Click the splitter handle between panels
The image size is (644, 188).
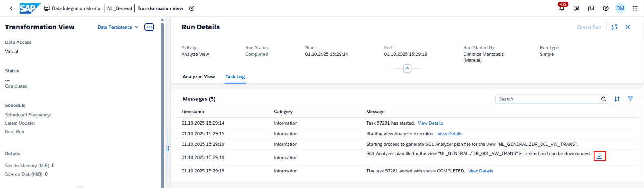pyautogui.click(x=168, y=149)
